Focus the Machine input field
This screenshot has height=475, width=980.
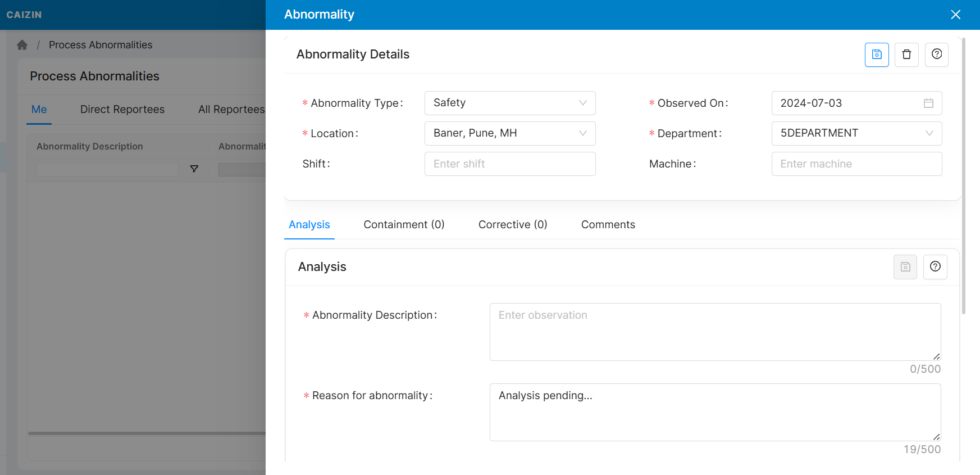856,164
